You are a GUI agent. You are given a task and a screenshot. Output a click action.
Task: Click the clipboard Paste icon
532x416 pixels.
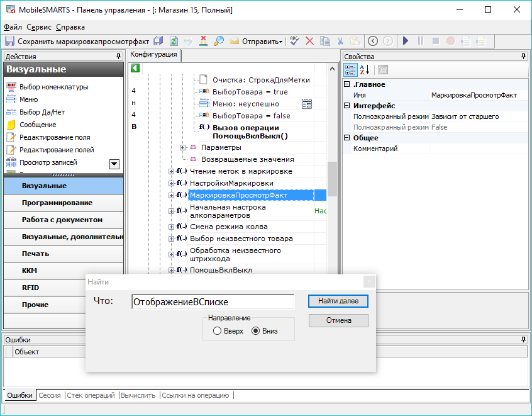tap(355, 41)
